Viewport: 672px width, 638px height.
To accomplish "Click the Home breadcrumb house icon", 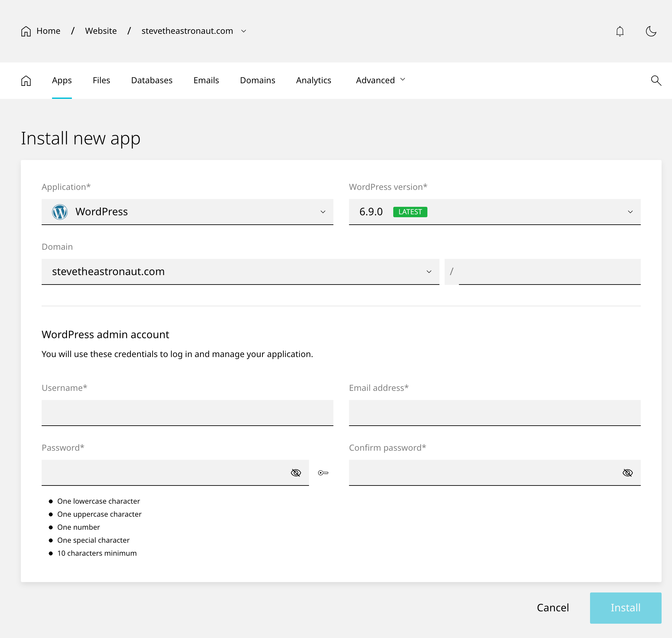I will [x=26, y=31].
